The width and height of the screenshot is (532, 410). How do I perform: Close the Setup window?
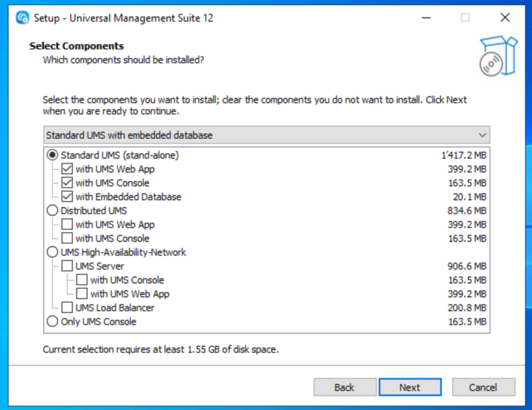pyautogui.click(x=504, y=18)
